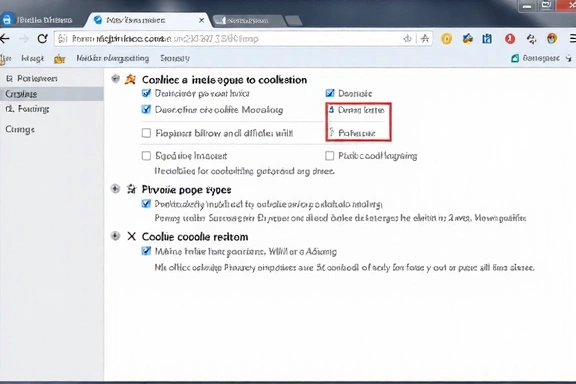The width and height of the screenshot is (576, 384).
Task: Click the option above 'Pohmone' in the red box
Action: click(361, 110)
